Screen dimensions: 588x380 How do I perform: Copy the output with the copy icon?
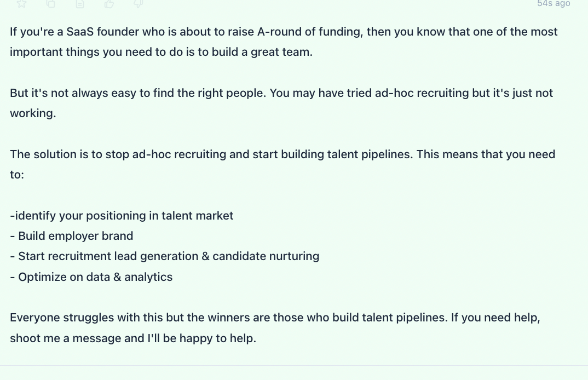50,3
